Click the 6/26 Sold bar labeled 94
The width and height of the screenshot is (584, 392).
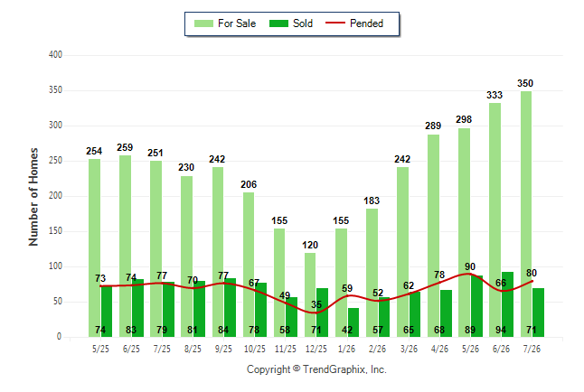(x=507, y=304)
